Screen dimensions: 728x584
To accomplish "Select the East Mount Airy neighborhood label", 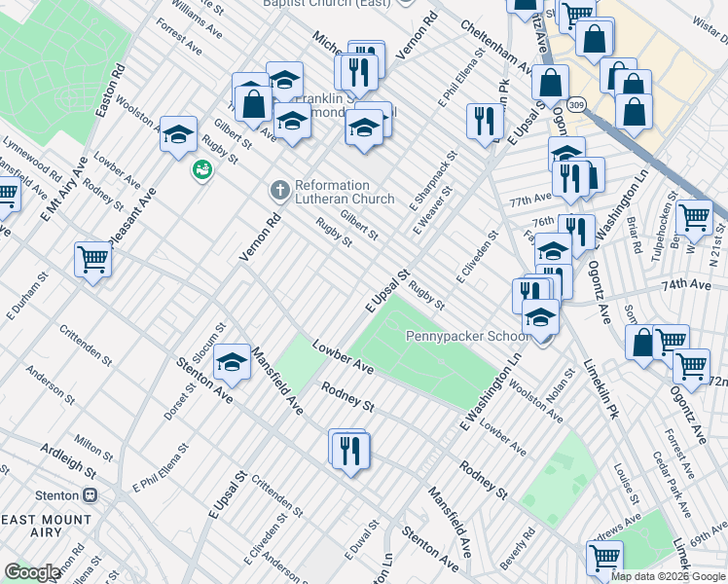I will 46,526.
